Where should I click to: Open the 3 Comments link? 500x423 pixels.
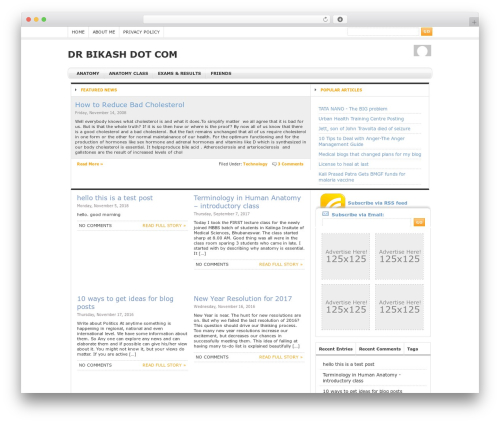pyautogui.click(x=291, y=164)
